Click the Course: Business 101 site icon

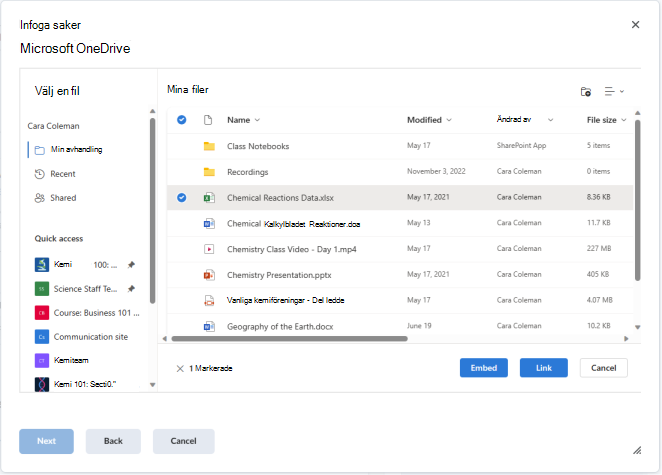pos(42,313)
